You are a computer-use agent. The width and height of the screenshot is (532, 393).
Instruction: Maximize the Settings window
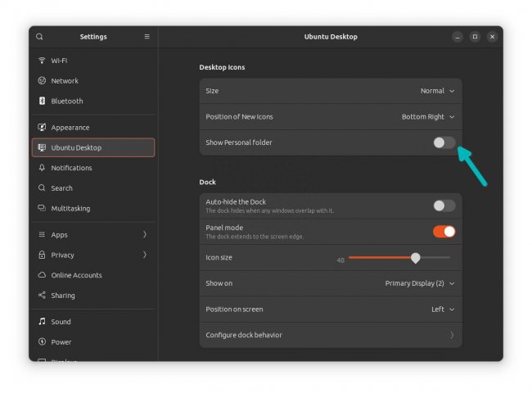[475, 37]
